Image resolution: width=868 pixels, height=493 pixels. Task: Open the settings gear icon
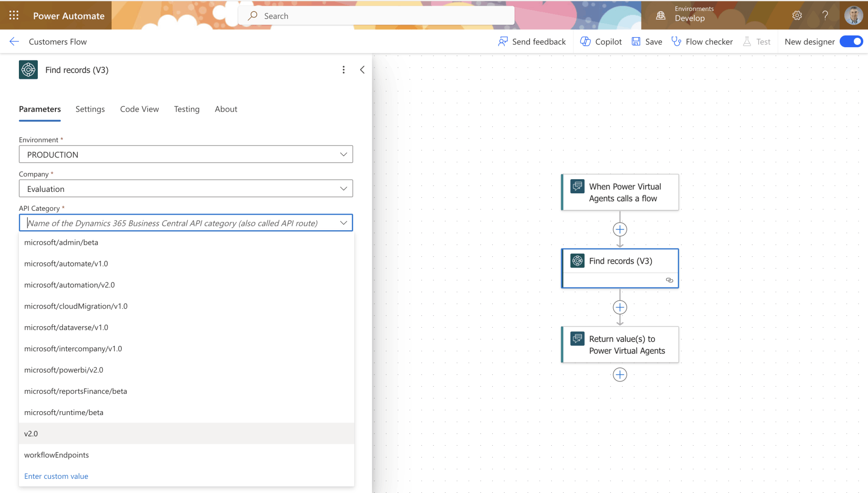coord(797,16)
